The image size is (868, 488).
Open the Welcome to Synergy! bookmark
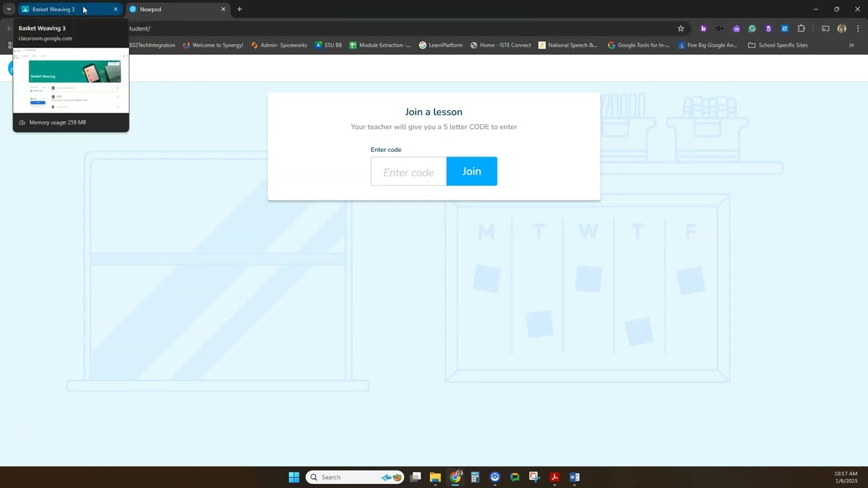point(212,45)
